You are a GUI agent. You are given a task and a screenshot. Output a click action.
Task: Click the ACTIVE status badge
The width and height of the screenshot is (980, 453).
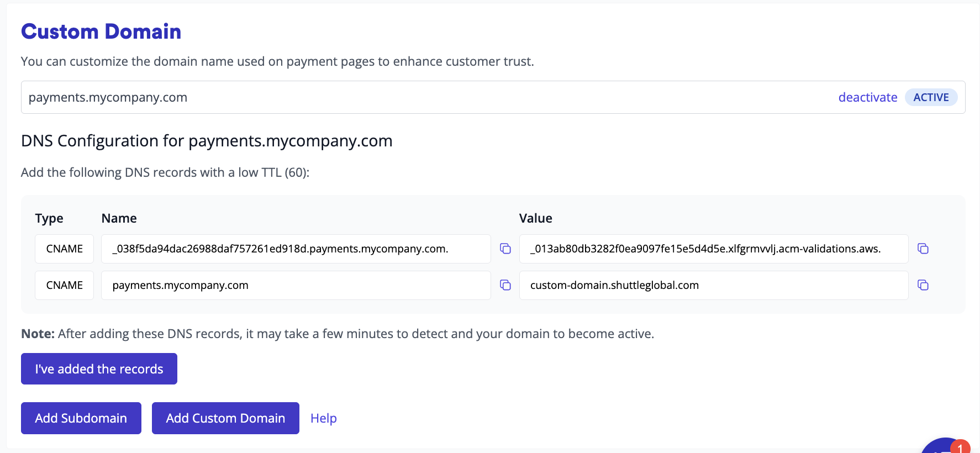931,97
